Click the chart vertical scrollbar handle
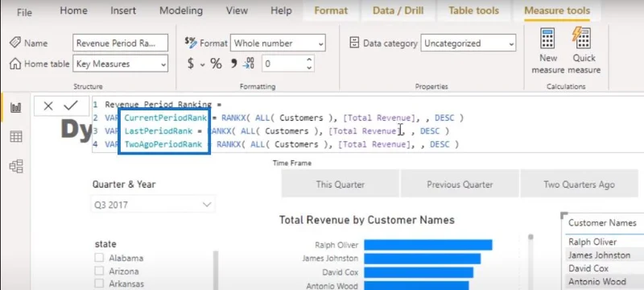Screen dimensions: 644x290 530,237
